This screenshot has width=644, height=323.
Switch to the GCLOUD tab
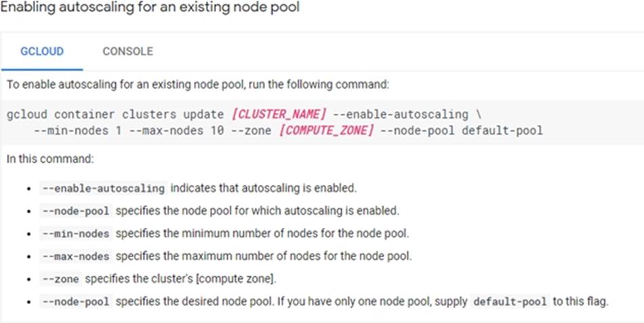[42, 52]
